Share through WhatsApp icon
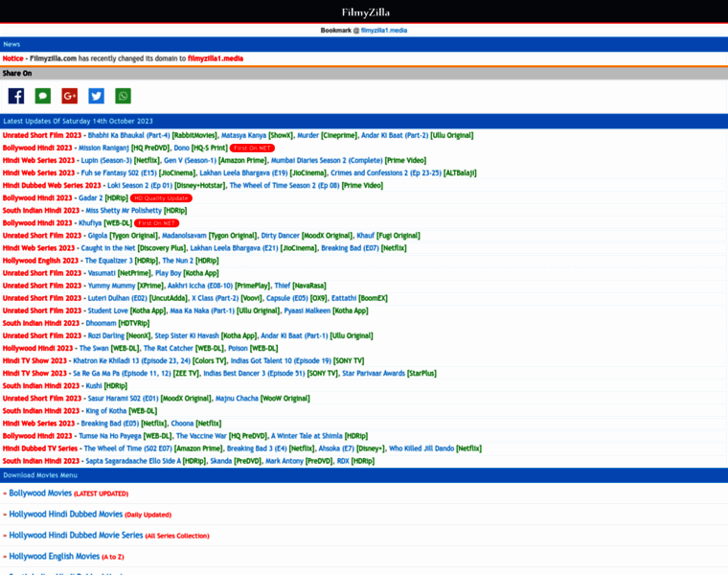Viewport: 728px width, 575px height. point(123,96)
